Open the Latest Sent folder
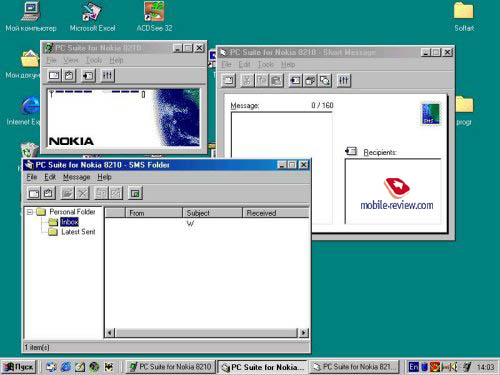 (x=78, y=232)
